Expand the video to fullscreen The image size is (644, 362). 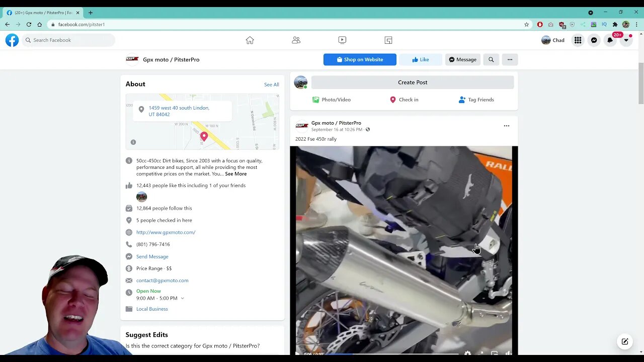click(480, 353)
